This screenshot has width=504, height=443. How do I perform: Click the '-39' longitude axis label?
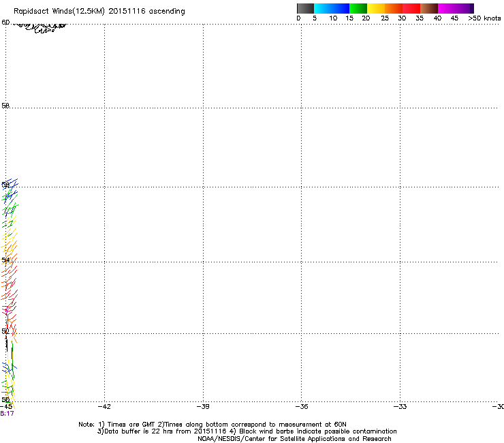(203, 407)
